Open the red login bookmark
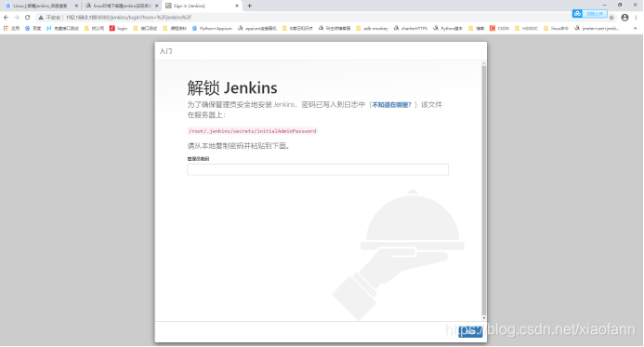The image size is (644, 347). pos(118,28)
